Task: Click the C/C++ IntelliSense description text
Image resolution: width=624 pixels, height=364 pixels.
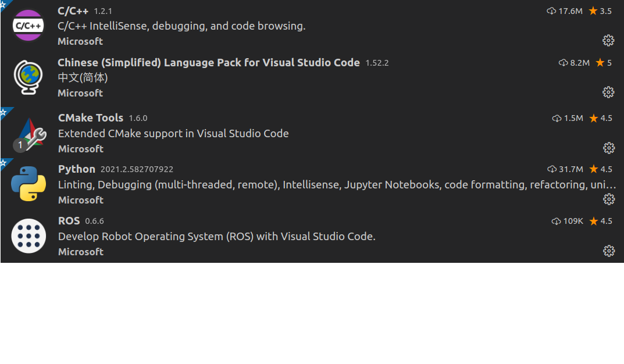Action: [x=181, y=26]
